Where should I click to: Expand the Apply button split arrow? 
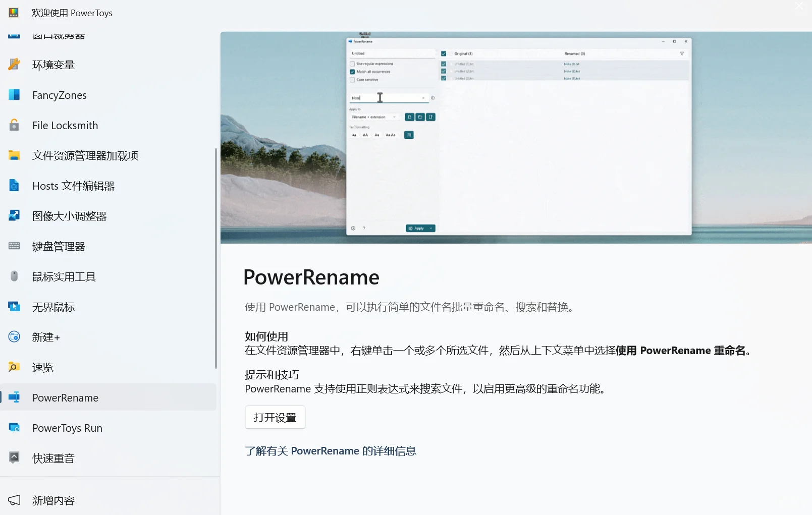point(431,228)
